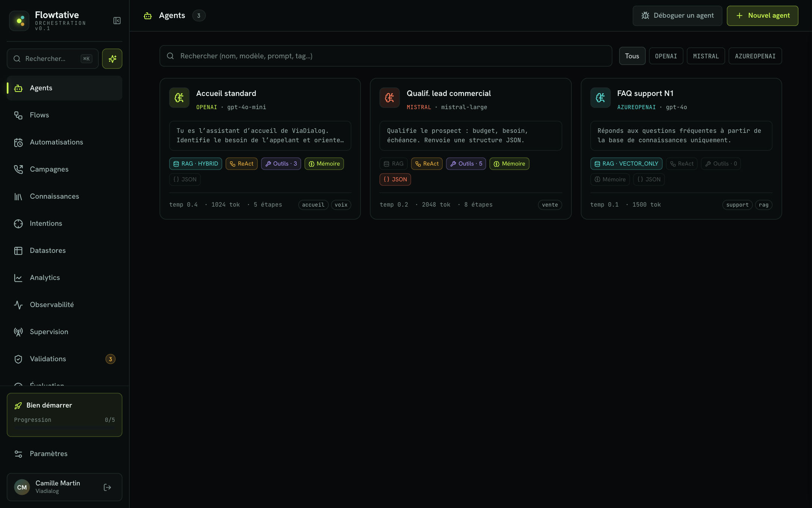The width and height of the screenshot is (812, 508).
Task: Click the sparkle AI assistant button
Action: [112, 59]
